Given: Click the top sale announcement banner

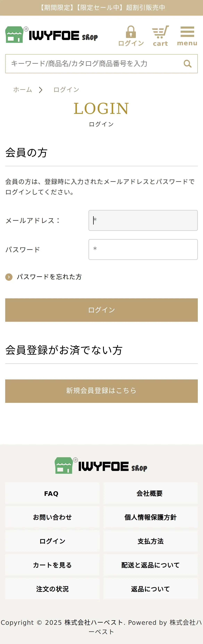Looking at the screenshot, I should pyautogui.click(x=101, y=8).
